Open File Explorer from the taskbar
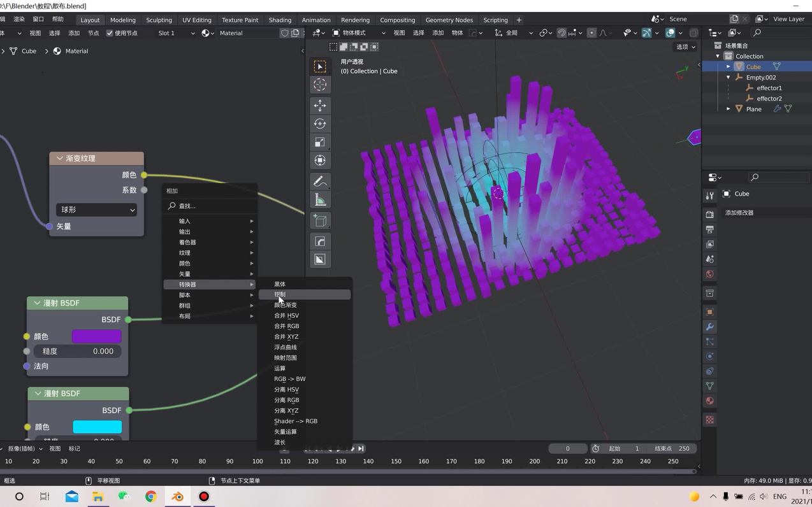The image size is (812, 507). (x=98, y=496)
